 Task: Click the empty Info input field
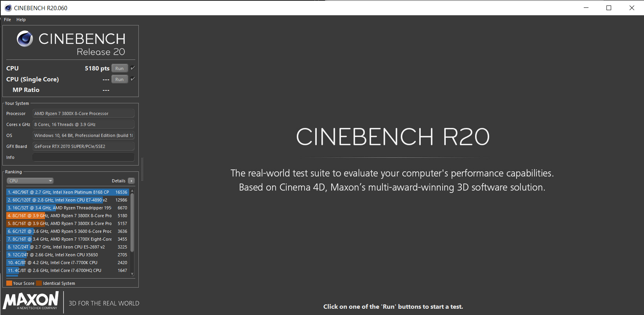(83, 157)
